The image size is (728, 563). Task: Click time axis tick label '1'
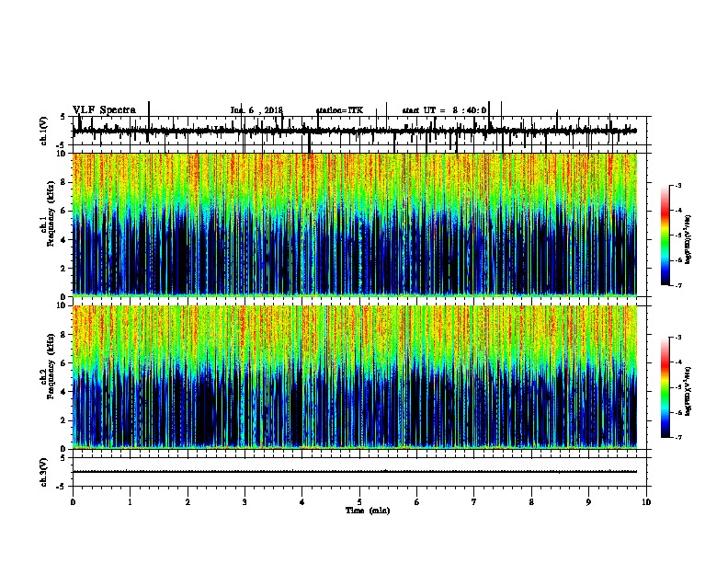coord(130,502)
